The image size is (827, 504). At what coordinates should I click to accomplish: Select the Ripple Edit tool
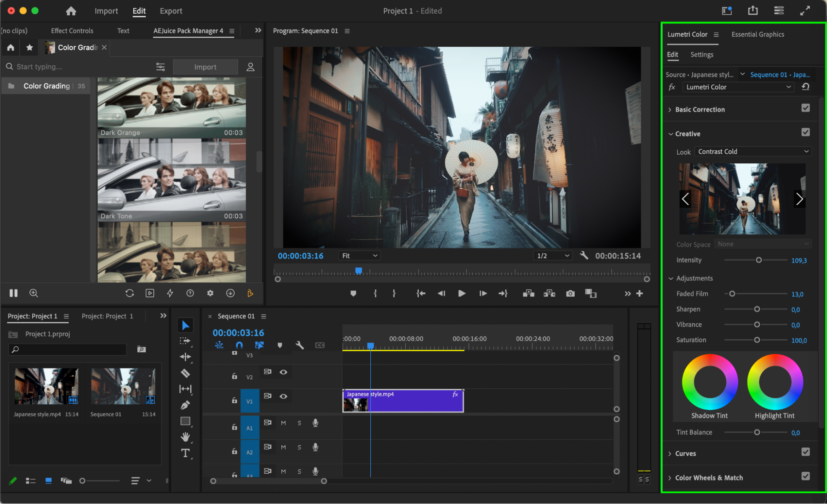[x=185, y=357]
